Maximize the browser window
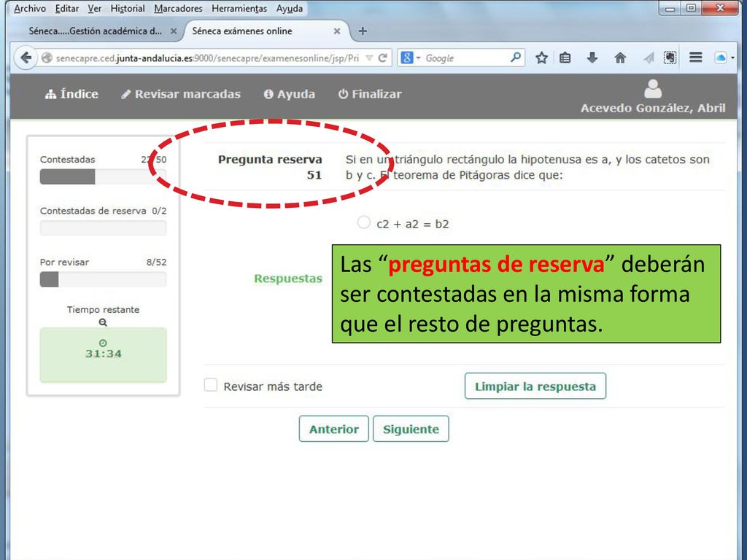 coord(692,7)
